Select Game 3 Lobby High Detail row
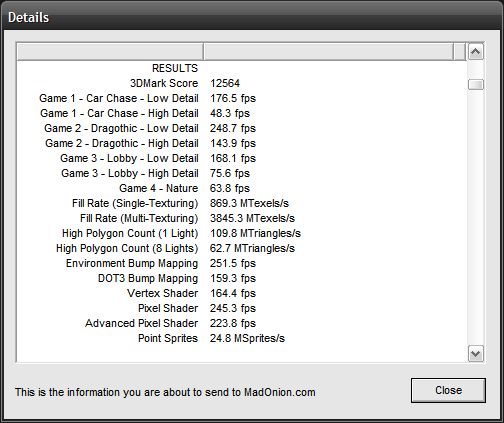This screenshot has height=423, width=504. pos(242,173)
